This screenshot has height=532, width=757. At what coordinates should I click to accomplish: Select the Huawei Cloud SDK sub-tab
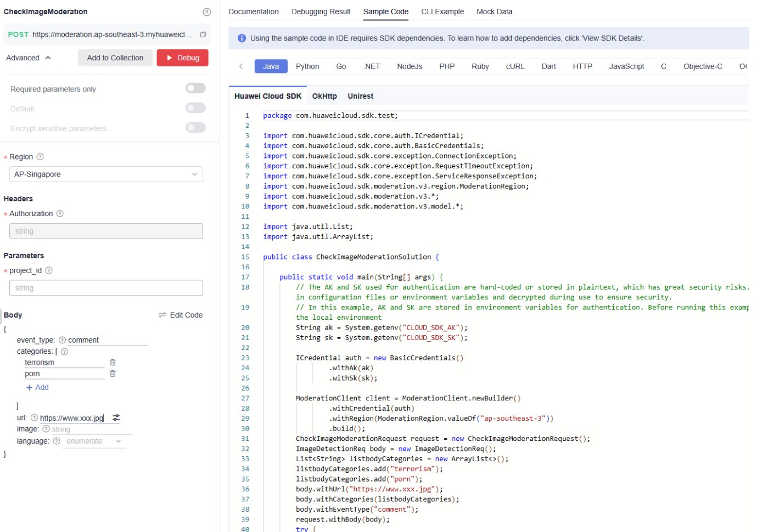[x=268, y=96]
